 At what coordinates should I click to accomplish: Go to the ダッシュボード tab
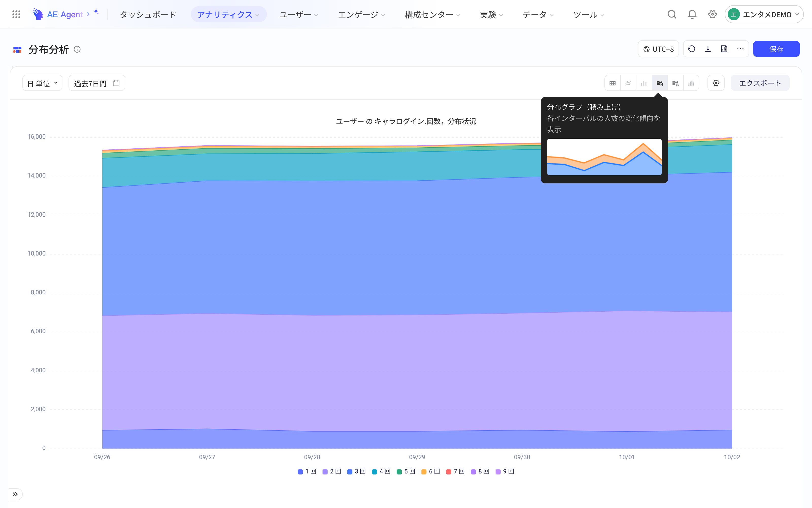[x=148, y=14]
